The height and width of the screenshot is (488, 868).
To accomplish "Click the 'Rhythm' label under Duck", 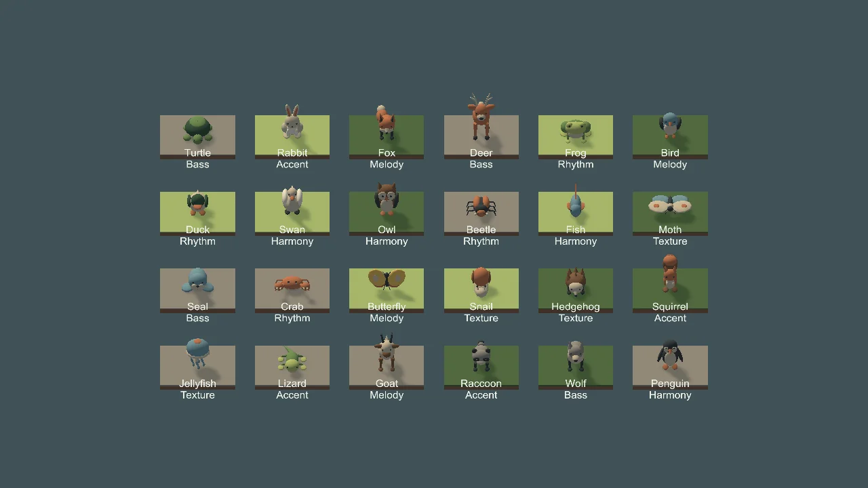I will 197,241.
